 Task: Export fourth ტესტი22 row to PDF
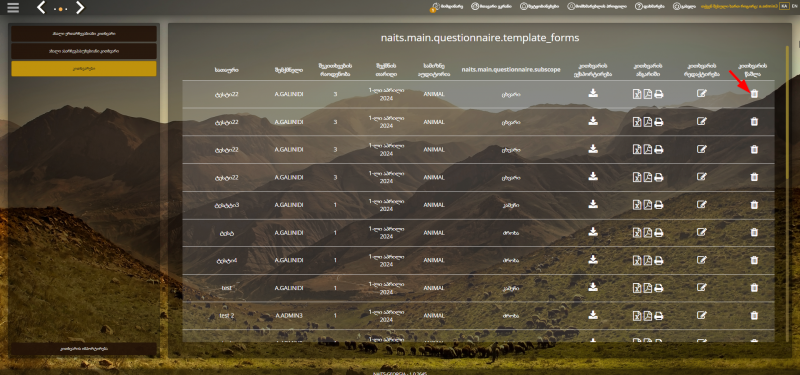coord(647,177)
